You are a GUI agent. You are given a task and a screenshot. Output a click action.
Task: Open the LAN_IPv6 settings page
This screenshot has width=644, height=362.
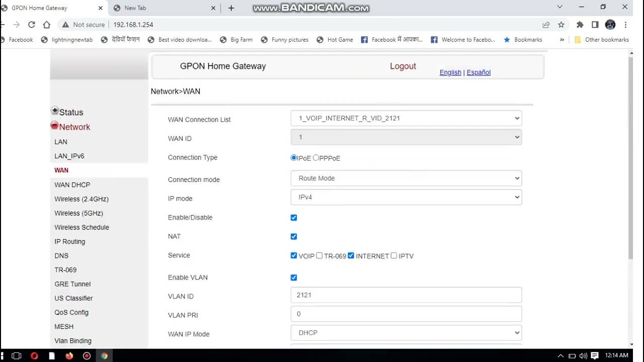click(69, 156)
